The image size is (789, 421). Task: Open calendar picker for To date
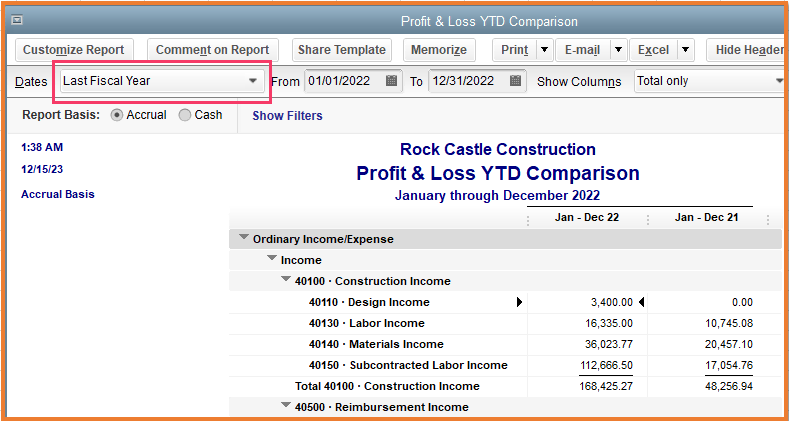pos(515,81)
